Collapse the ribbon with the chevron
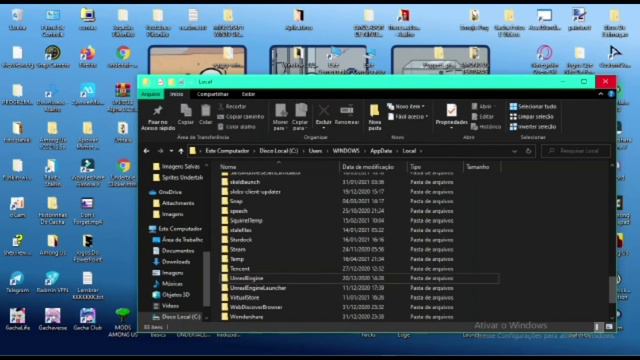The height and width of the screenshot is (360, 640). (x=600, y=94)
